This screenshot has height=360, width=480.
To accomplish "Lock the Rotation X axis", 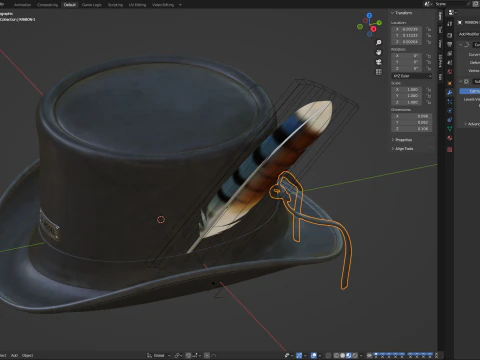I will (429, 56).
